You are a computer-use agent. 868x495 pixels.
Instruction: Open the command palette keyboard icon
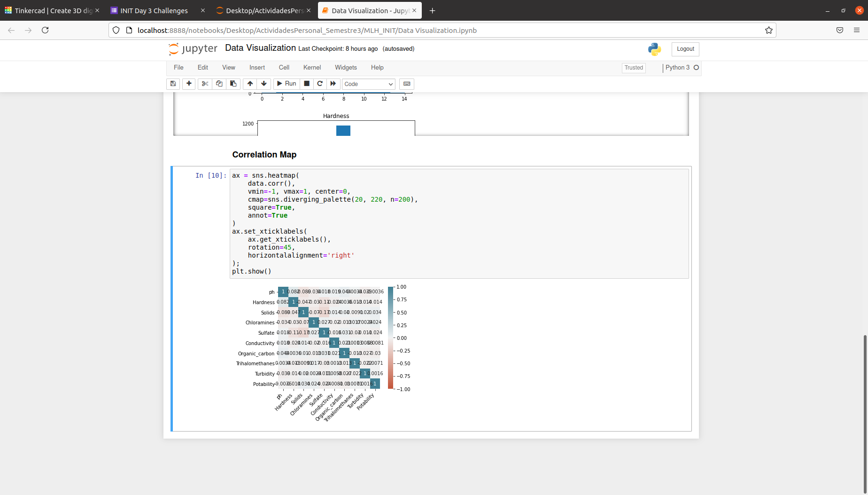coord(407,84)
